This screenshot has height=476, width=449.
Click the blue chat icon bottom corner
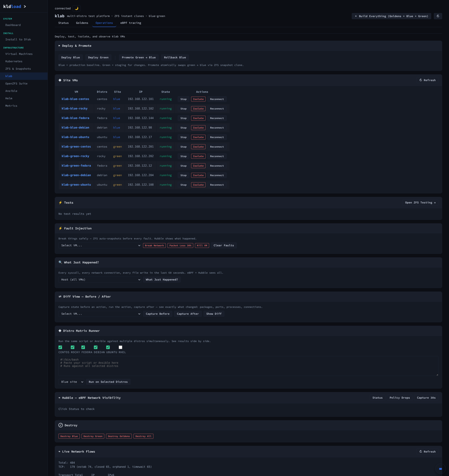point(440,469)
